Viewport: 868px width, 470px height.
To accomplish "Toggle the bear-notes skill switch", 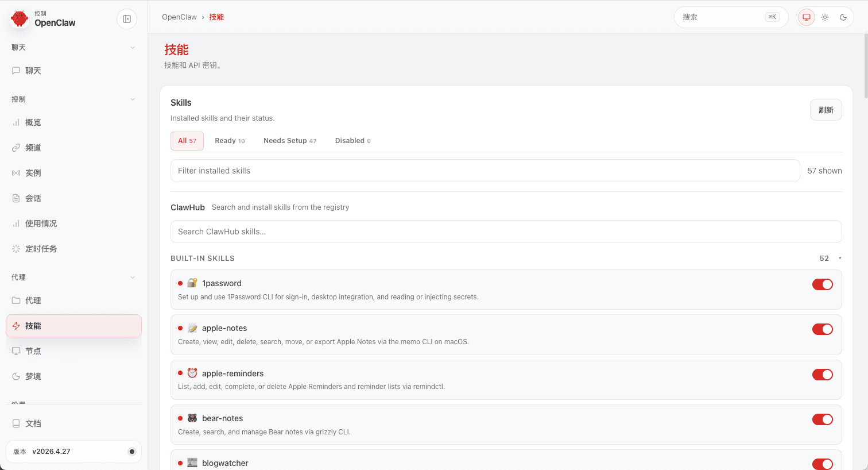I will (x=823, y=419).
